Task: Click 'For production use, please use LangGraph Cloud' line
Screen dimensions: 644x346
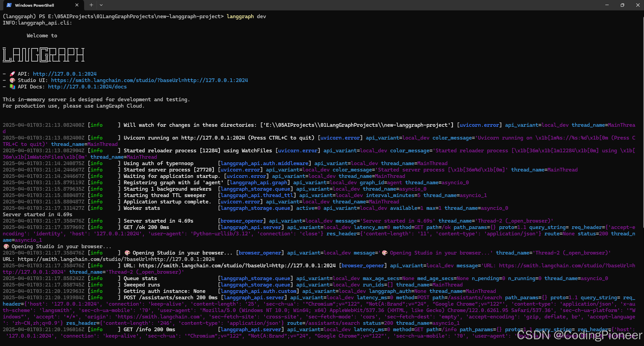Action: tap(74, 106)
